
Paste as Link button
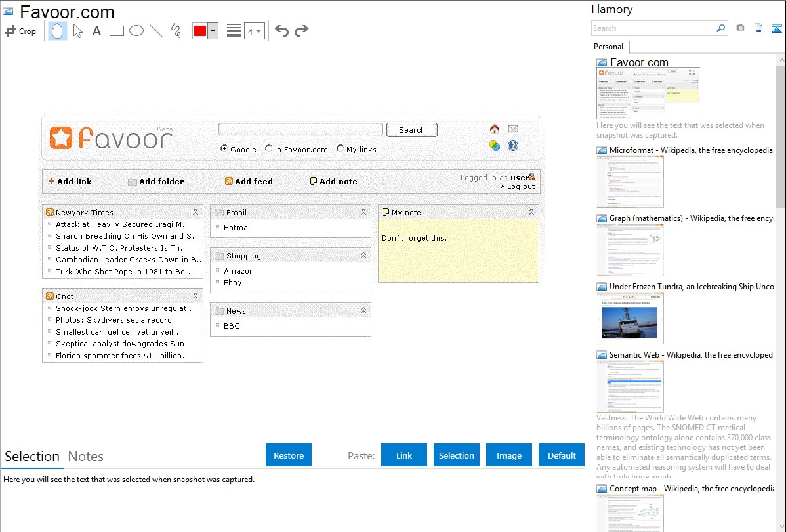pyautogui.click(x=404, y=455)
